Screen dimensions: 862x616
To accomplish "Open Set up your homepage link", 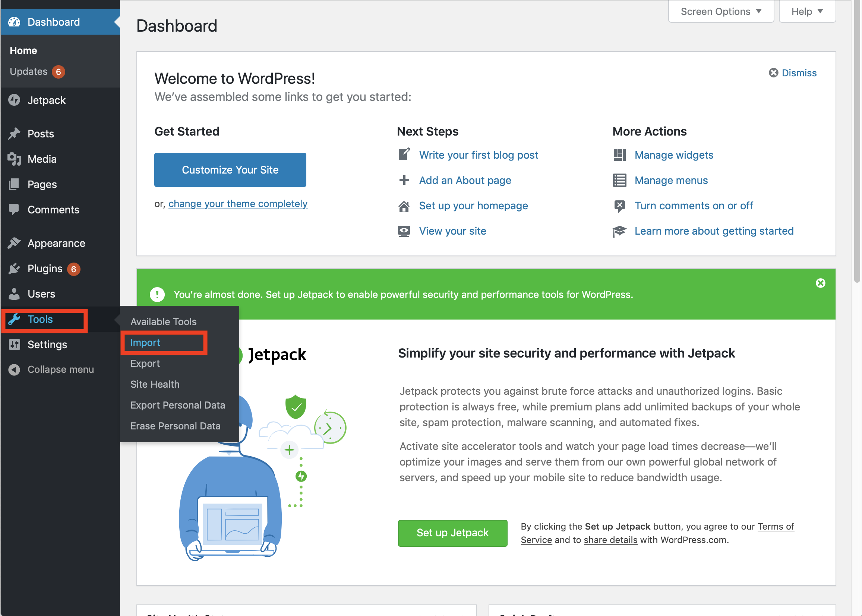I will (x=473, y=206).
